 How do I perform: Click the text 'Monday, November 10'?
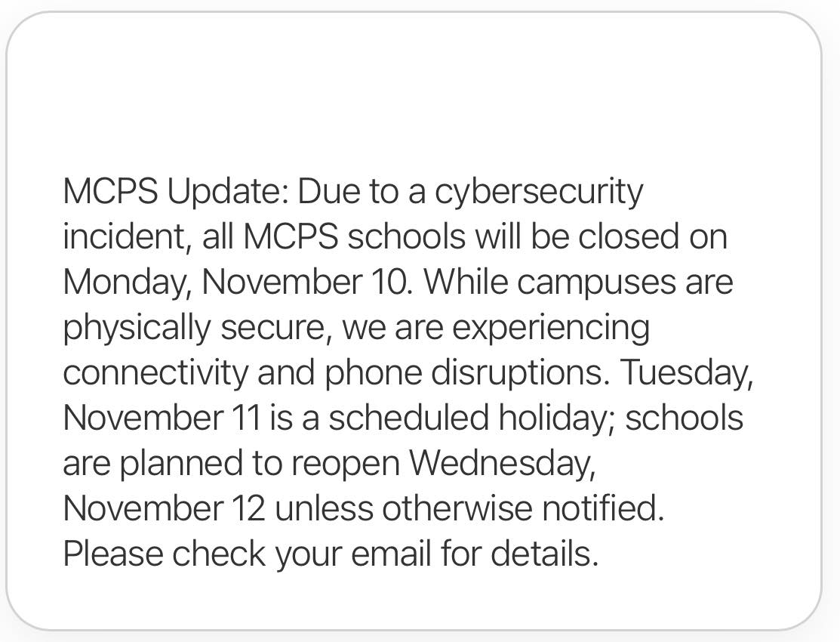(x=235, y=282)
